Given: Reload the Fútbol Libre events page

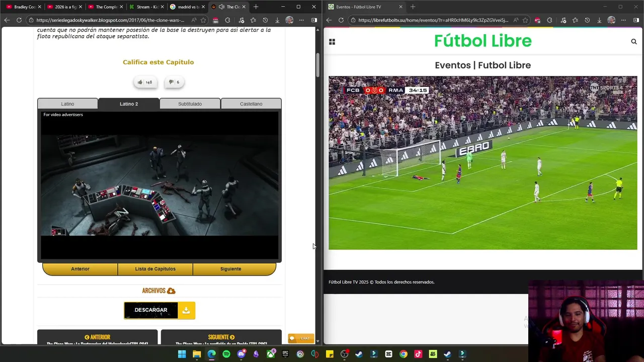Looking at the screenshot, I should click(x=341, y=20).
